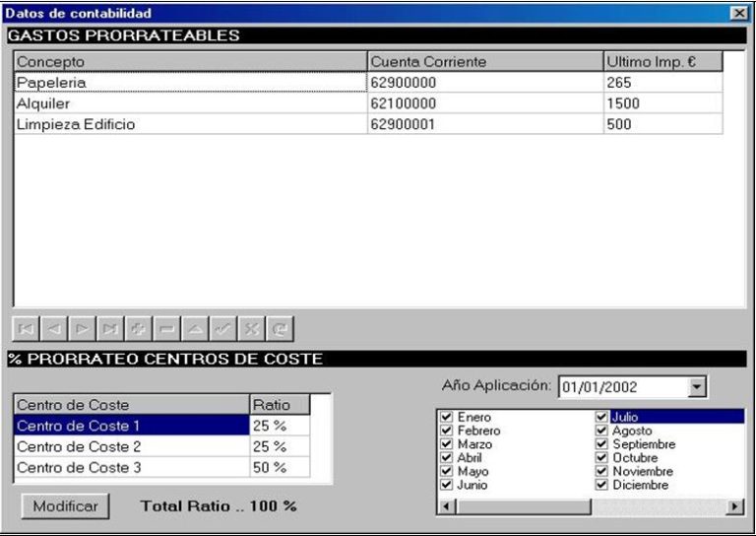Go to first record in navigator
The image size is (756, 536).
coord(27,328)
